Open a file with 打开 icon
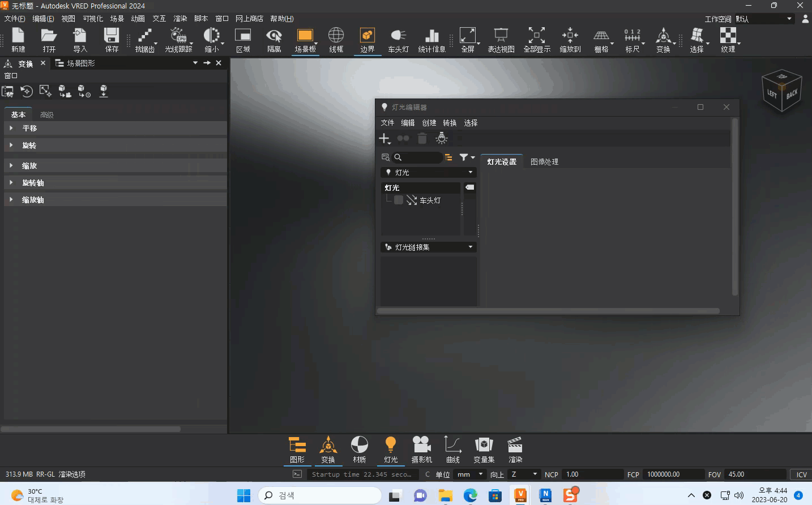 click(x=49, y=40)
